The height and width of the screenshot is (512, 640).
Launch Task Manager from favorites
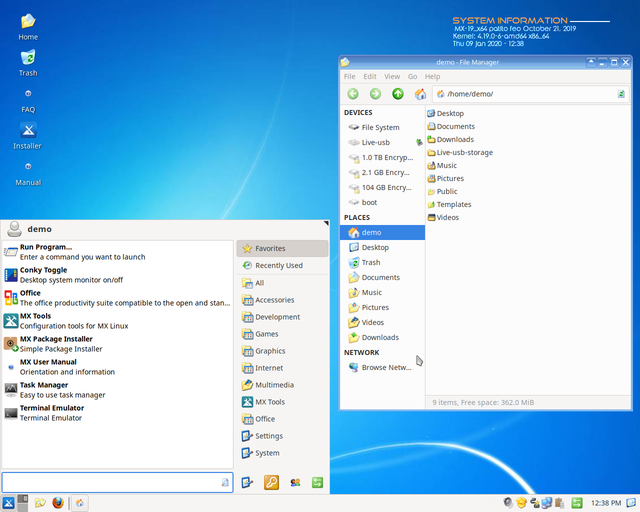click(118, 390)
